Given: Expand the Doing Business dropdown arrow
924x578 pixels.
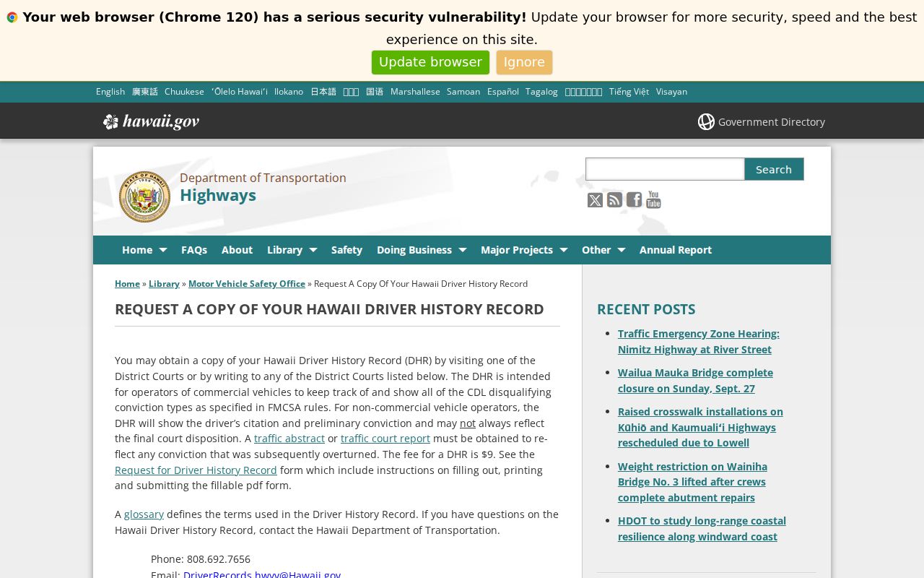Looking at the screenshot, I should click(x=463, y=250).
